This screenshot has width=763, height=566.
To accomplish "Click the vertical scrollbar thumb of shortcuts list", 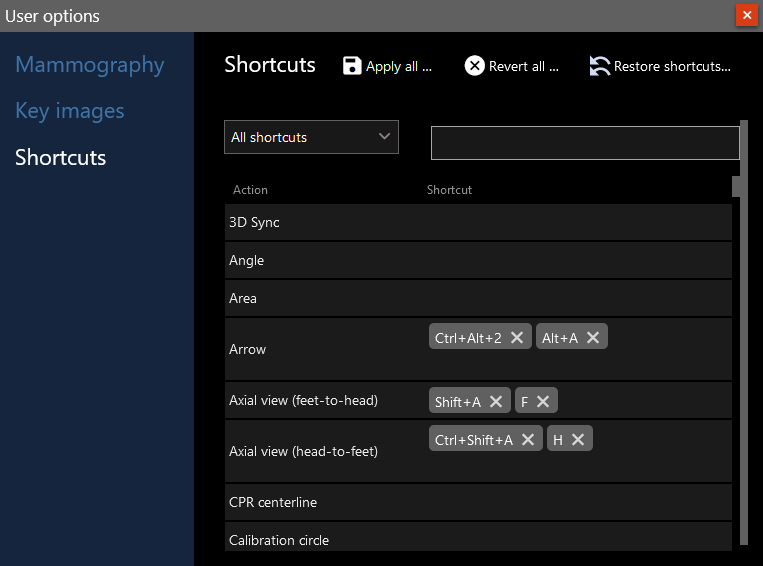I will (x=737, y=187).
